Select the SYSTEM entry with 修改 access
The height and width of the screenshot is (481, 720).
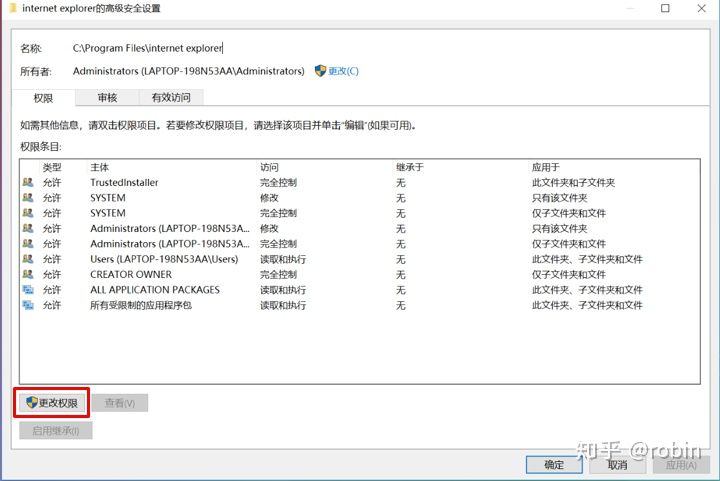pos(360,198)
